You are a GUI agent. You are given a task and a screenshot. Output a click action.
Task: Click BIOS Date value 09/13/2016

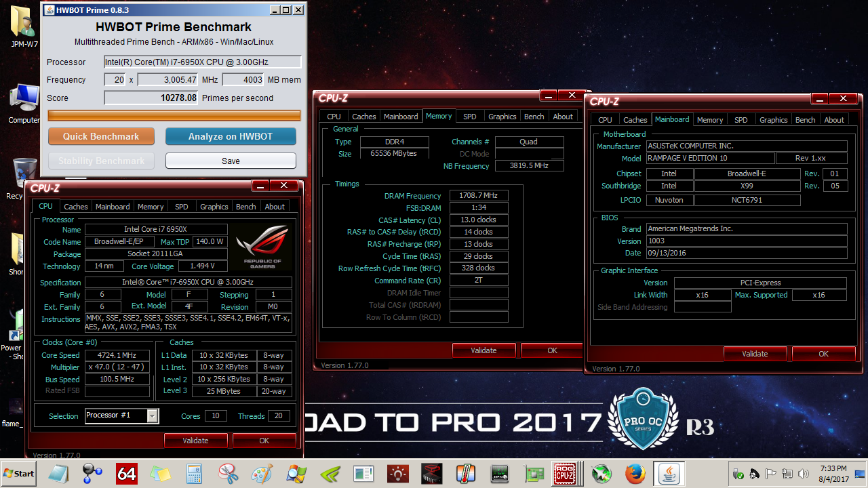747,253
